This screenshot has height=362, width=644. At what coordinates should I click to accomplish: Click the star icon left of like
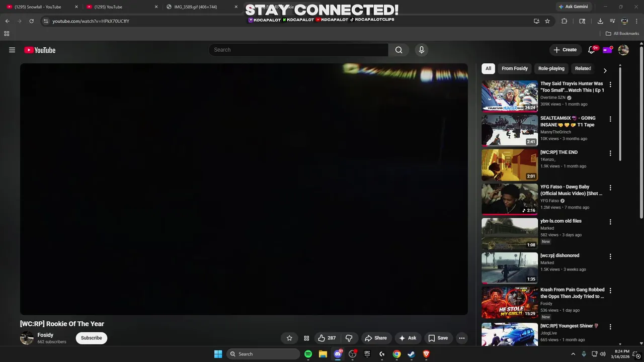pyautogui.click(x=289, y=338)
